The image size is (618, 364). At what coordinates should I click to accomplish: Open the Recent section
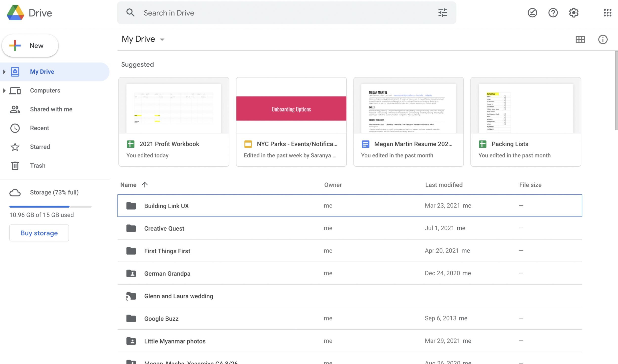pyautogui.click(x=39, y=128)
